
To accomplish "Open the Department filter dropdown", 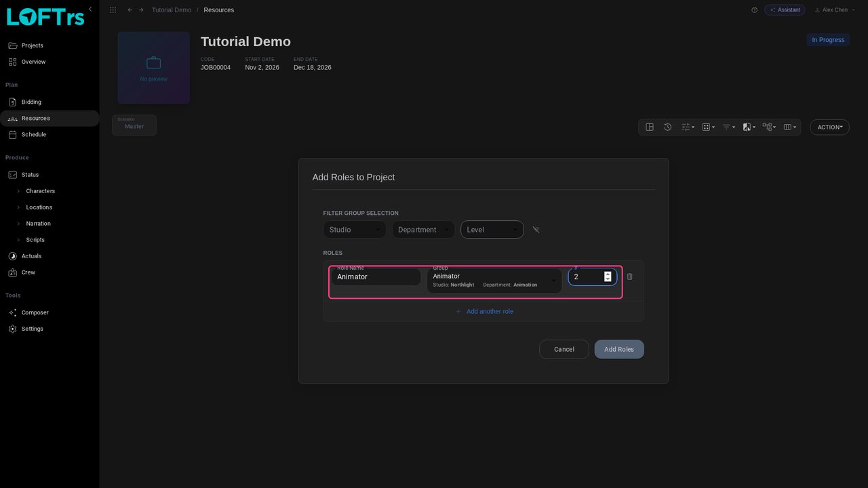I will pos(423,230).
